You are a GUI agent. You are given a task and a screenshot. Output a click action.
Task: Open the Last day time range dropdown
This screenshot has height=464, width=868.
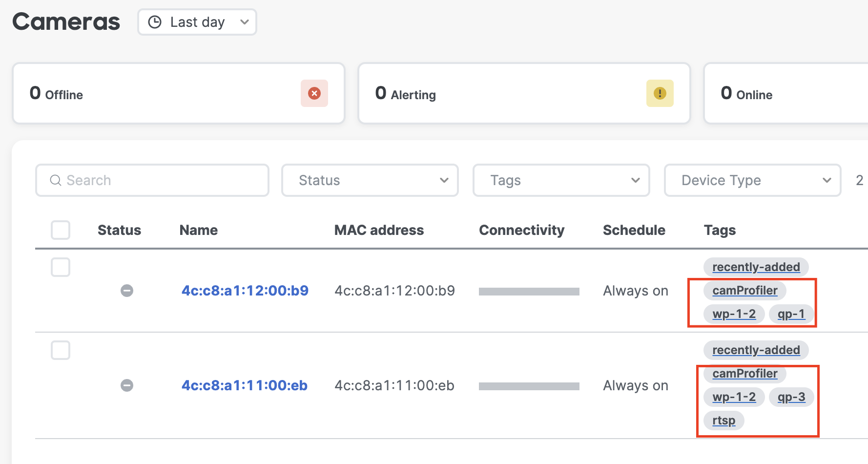(x=197, y=22)
